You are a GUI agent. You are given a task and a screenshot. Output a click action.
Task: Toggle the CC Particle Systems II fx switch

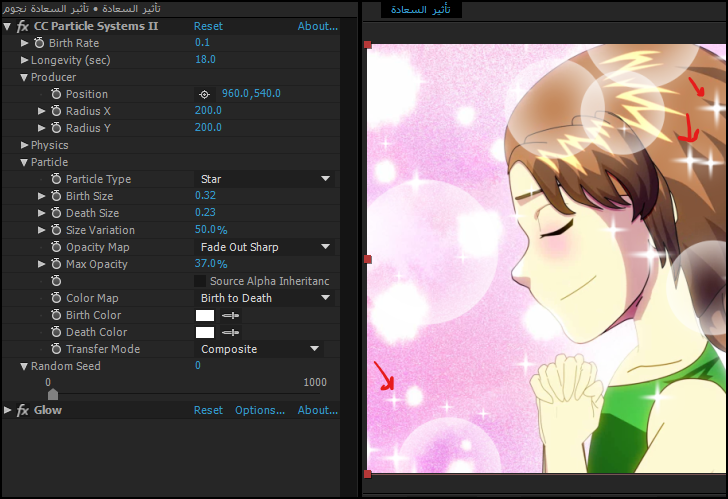pyautogui.click(x=23, y=26)
